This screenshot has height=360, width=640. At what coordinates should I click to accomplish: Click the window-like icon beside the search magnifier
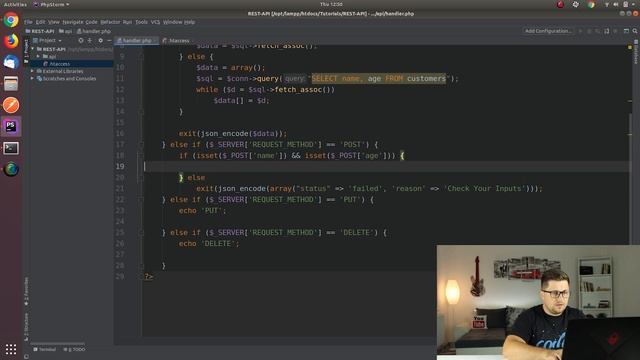coord(626,31)
